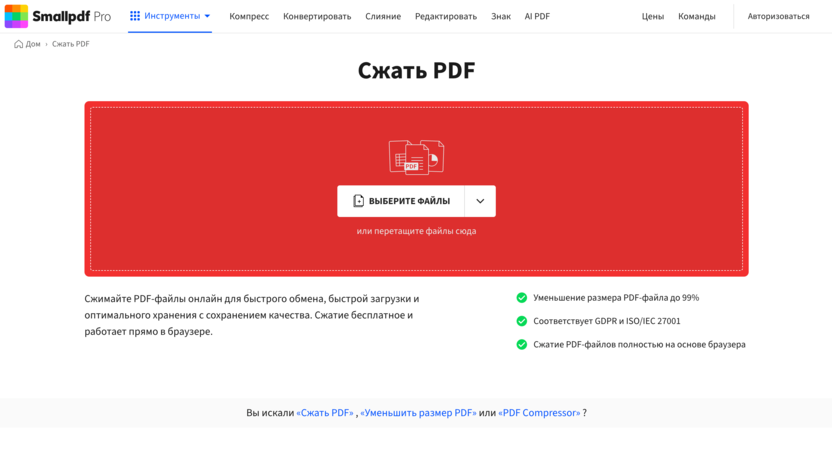Open the Инструменты grid menu

(x=170, y=16)
